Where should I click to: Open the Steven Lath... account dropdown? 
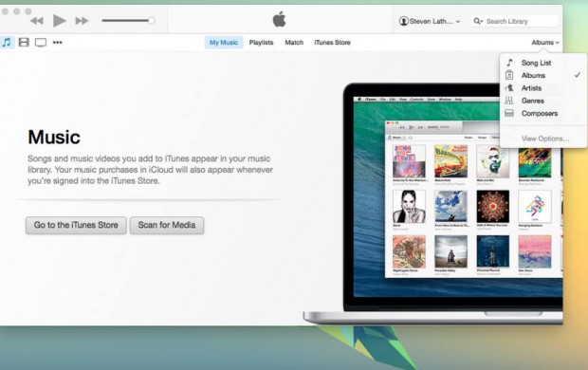[430, 22]
